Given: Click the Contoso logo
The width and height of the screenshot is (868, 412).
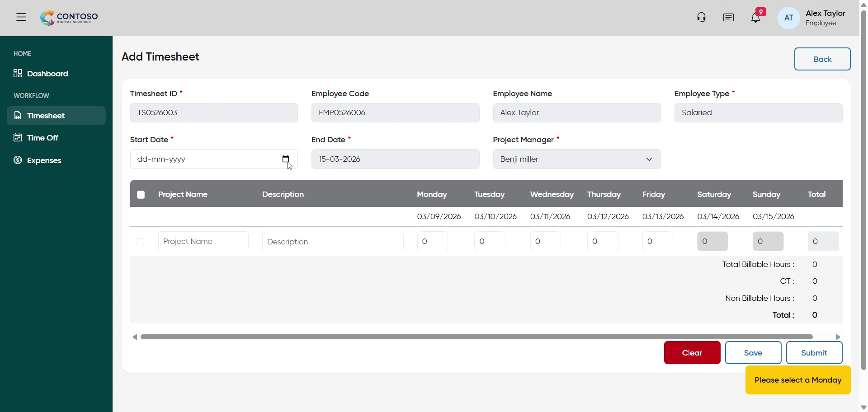Looking at the screenshot, I should pyautogui.click(x=69, y=18).
